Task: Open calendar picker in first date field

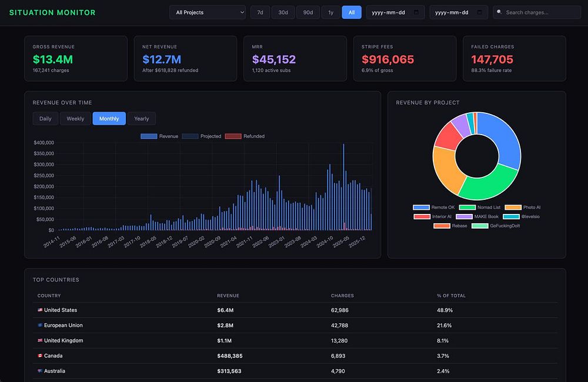Action: (x=416, y=12)
